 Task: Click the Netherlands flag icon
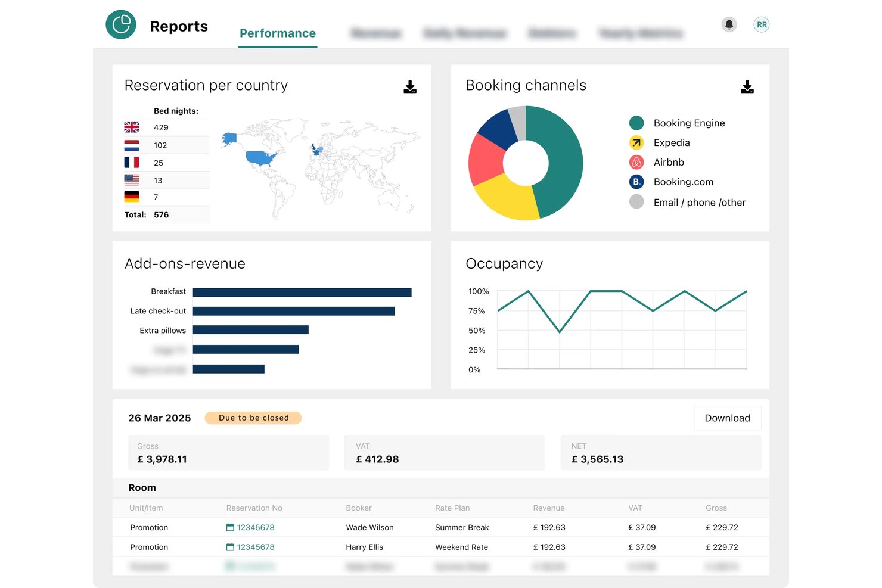[132, 145]
